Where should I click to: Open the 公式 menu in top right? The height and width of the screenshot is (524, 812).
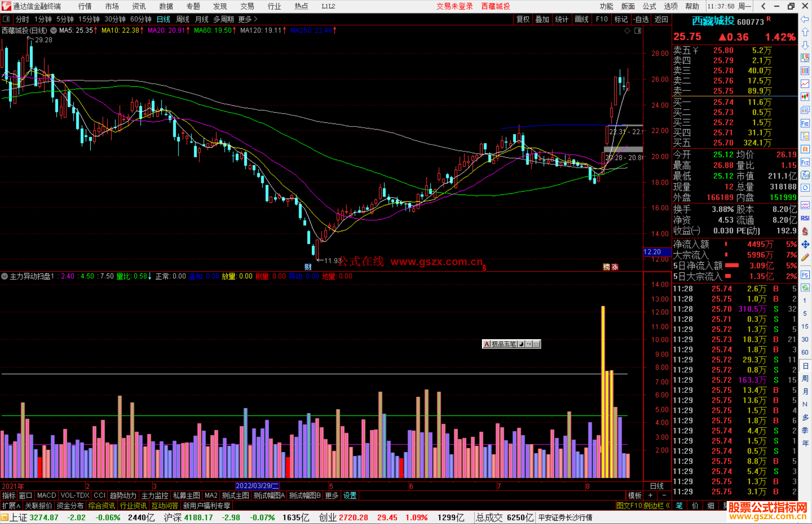pyautogui.click(x=649, y=6)
